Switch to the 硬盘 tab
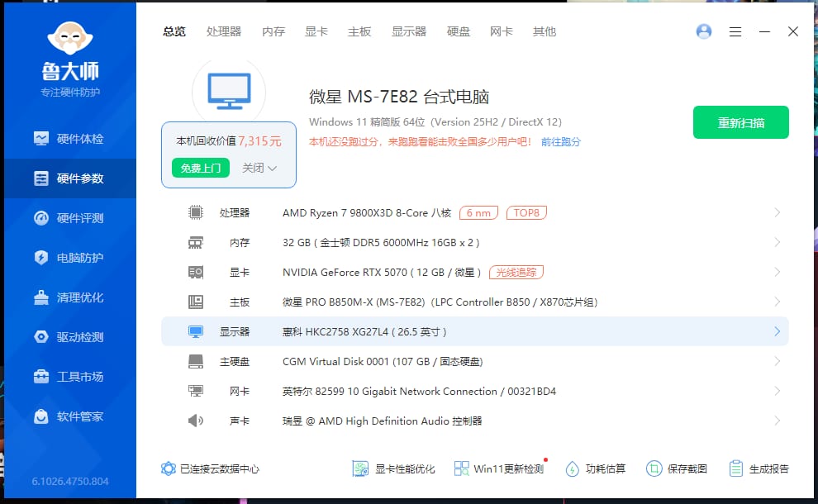 pos(459,31)
